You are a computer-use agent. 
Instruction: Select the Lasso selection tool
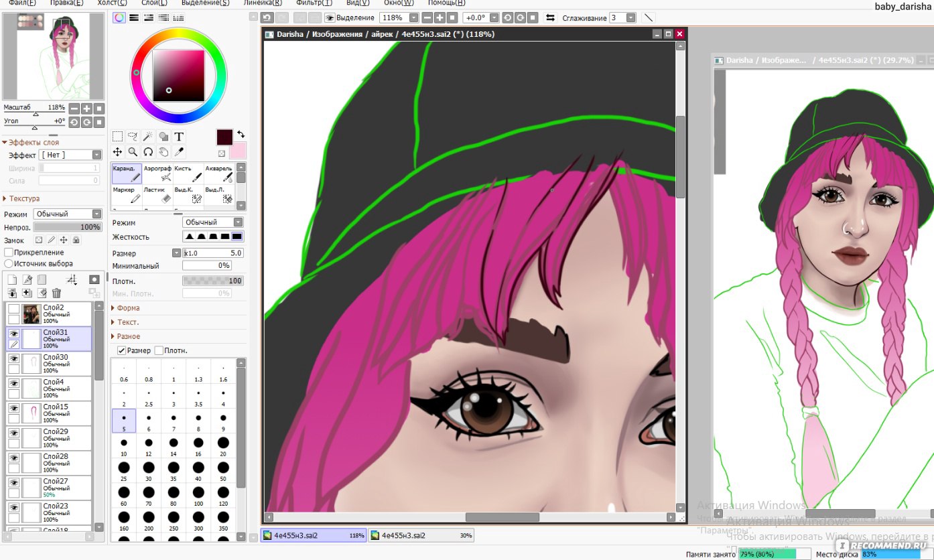133,136
